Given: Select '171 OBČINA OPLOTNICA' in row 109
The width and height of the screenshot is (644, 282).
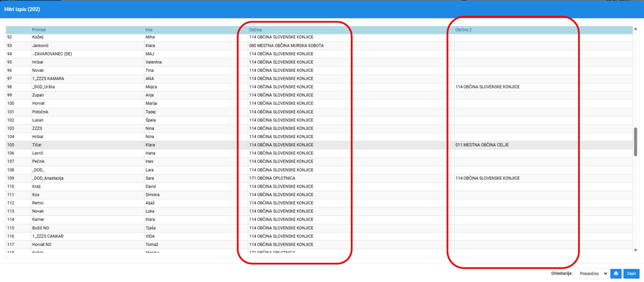Looking at the screenshot, I should pos(273,178).
